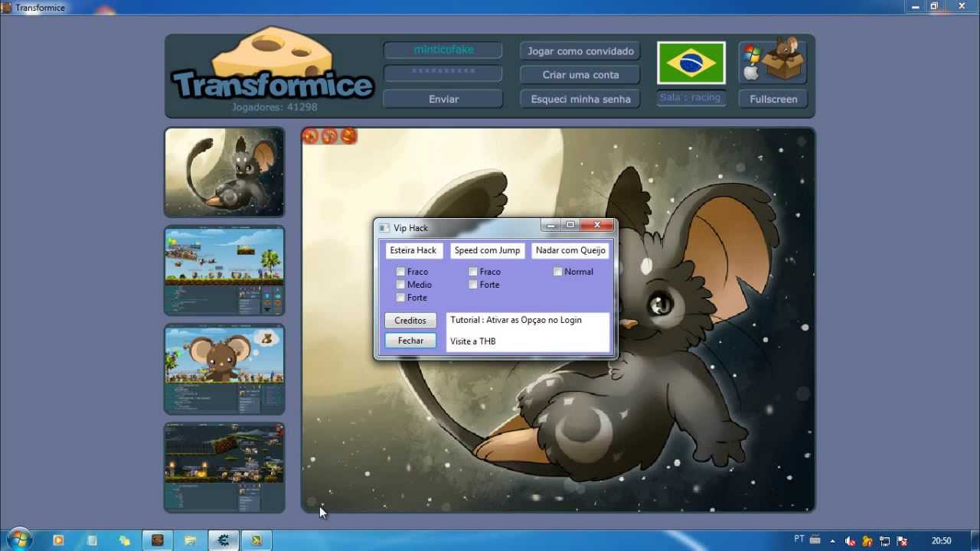Minimize the Vip Hack window
This screenshot has height=551, width=980.
click(550, 225)
